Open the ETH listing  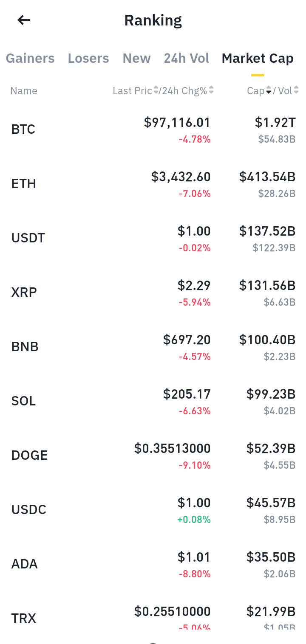coord(153,183)
